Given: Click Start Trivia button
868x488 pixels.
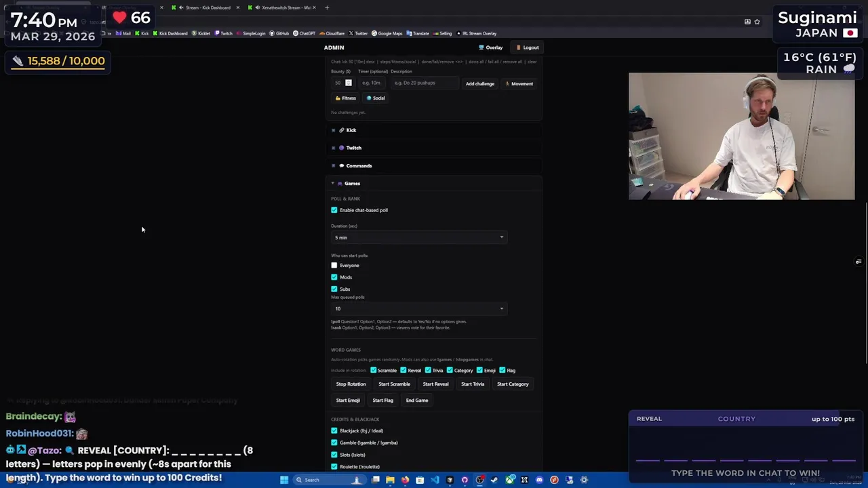Looking at the screenshot, I should click(x=473, y=384).
